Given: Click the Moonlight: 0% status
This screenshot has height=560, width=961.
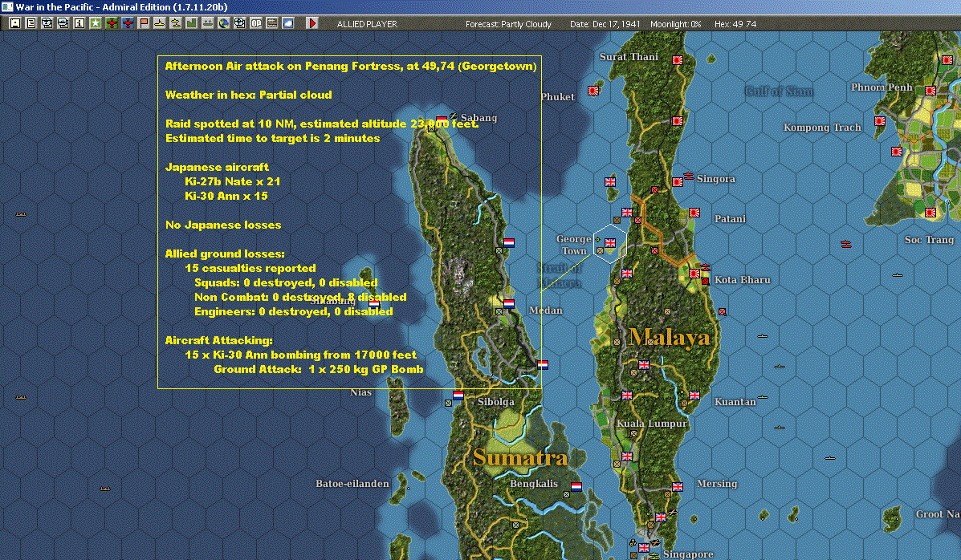Looking at the screenshot, I should tap(675, 24).
